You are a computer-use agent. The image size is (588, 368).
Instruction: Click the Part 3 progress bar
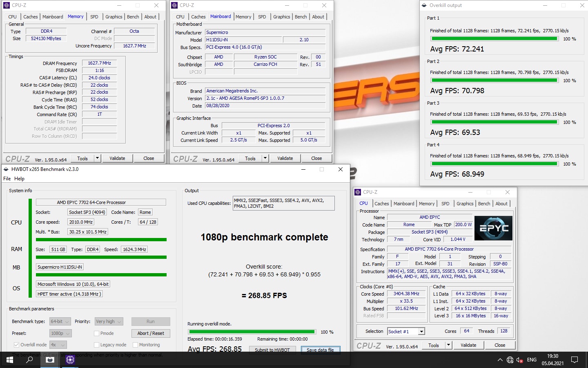pyautogui.click(x=494, y=122)
